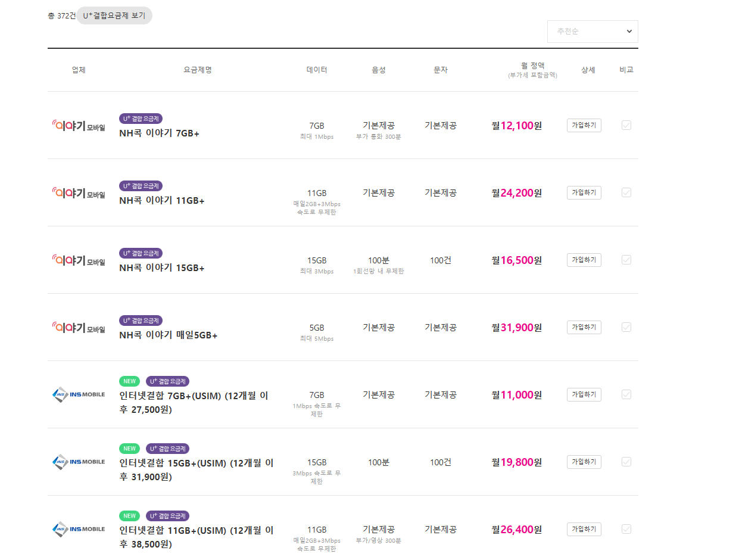
Task: Check the compare box for NH콕 이야기 7GB+
Action: pyautogui.click(x=626, y=125)
